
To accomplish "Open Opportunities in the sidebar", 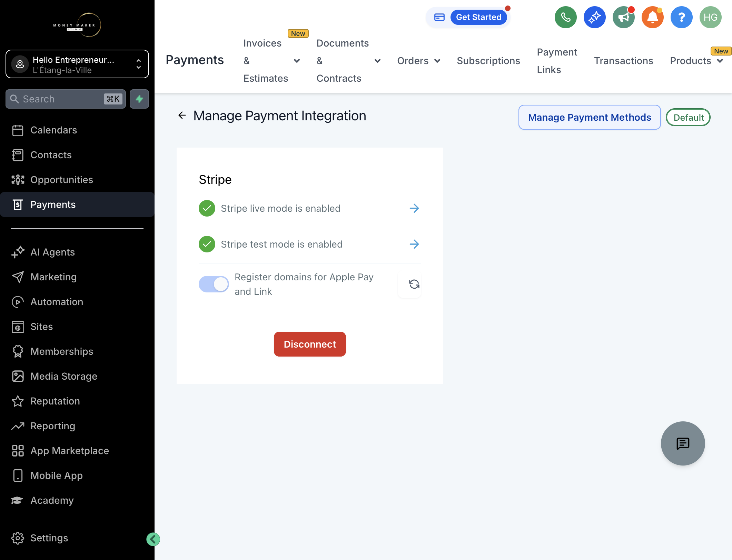I will 77,180.
